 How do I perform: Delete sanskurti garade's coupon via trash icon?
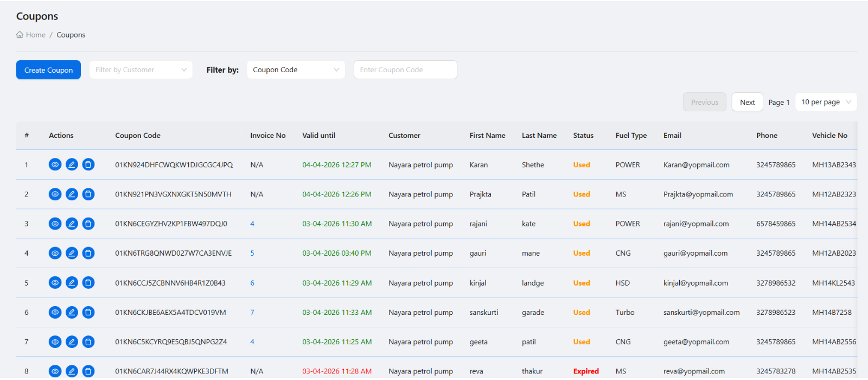(88, 312)
